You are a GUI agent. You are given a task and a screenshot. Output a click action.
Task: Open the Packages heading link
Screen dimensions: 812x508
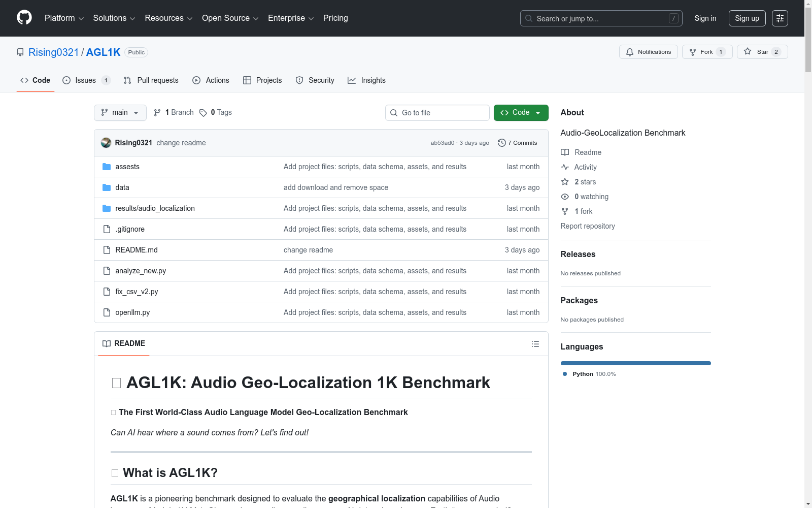tap(579, 301)
